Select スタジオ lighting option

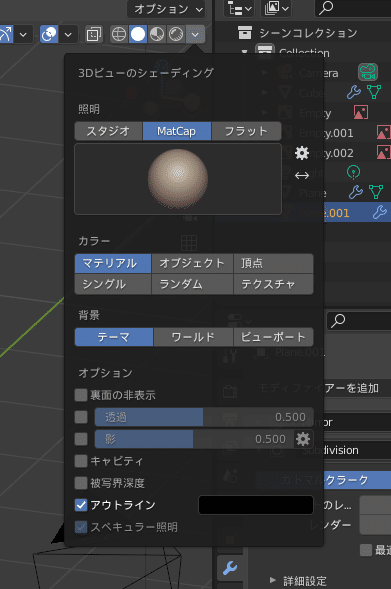108,131
